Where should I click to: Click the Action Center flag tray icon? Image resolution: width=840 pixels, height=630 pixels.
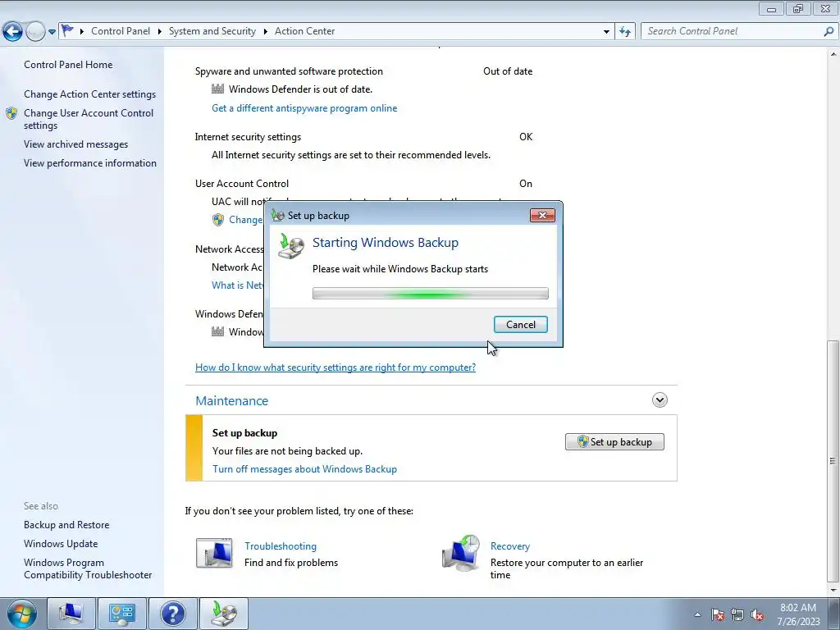(x=718, y=614)
